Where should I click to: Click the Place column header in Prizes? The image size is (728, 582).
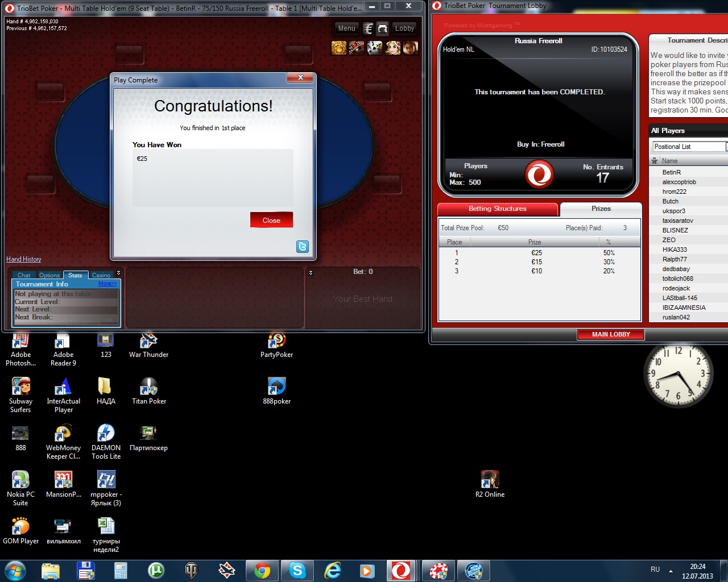tap(454, 242)
